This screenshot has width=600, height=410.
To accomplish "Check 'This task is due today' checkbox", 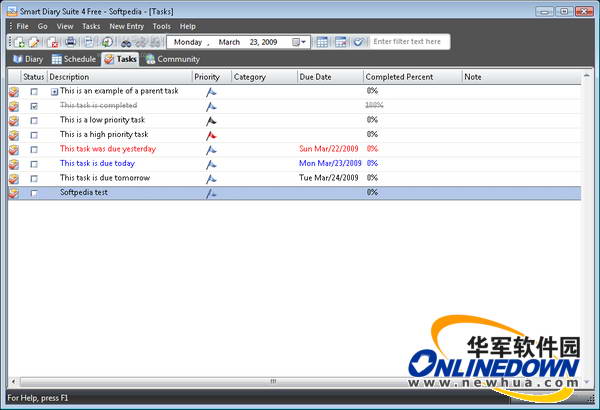I will point(34,164).
